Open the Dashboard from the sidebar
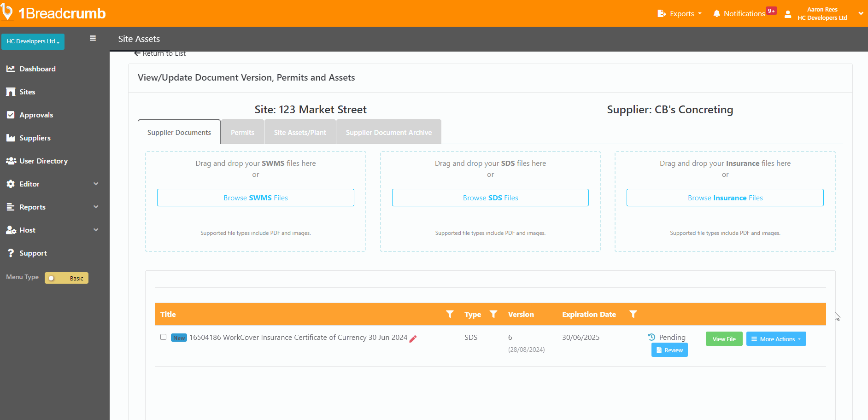868x420 pixels. coord(37,69)
